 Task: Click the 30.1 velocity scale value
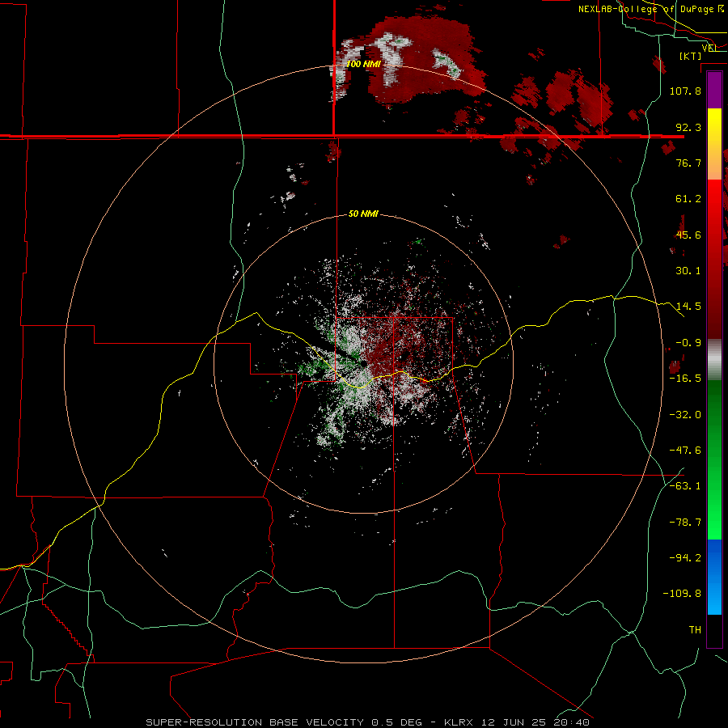click(688, 271)
